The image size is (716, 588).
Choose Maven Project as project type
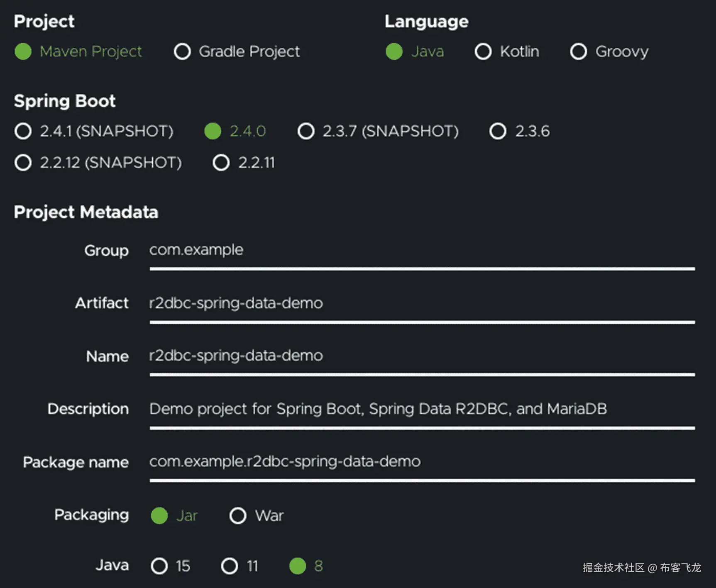point(23,51)
